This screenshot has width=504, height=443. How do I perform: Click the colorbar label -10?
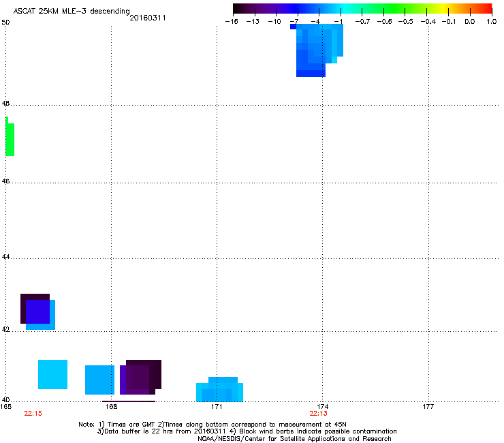[274, 22]
